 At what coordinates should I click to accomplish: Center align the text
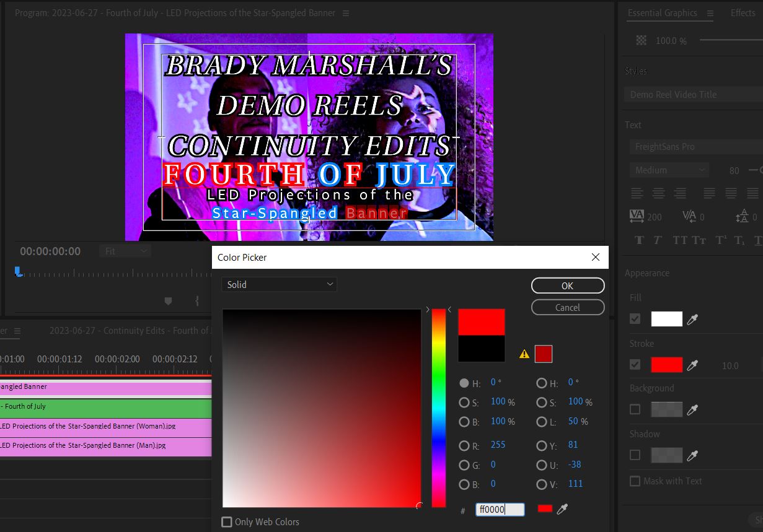point(658,194)
